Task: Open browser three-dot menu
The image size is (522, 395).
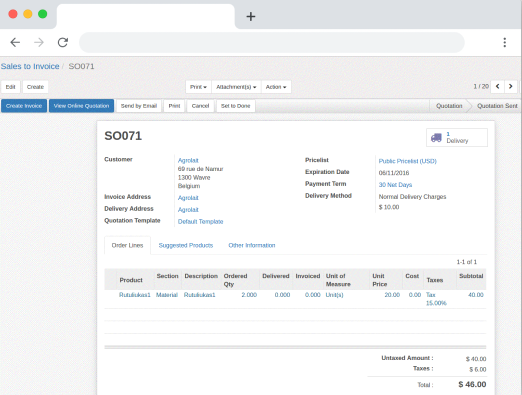Action: [505, 42]
